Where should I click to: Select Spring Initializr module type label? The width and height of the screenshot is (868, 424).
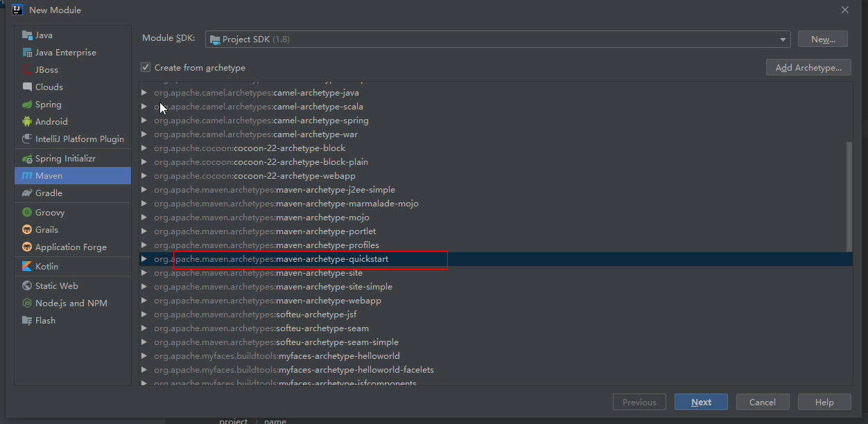65,159
